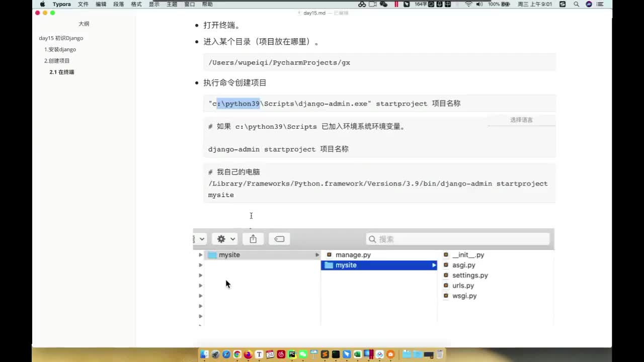Select the urls.py file
Viewport: 644px width, 362px height.
(x=463, y=286)
